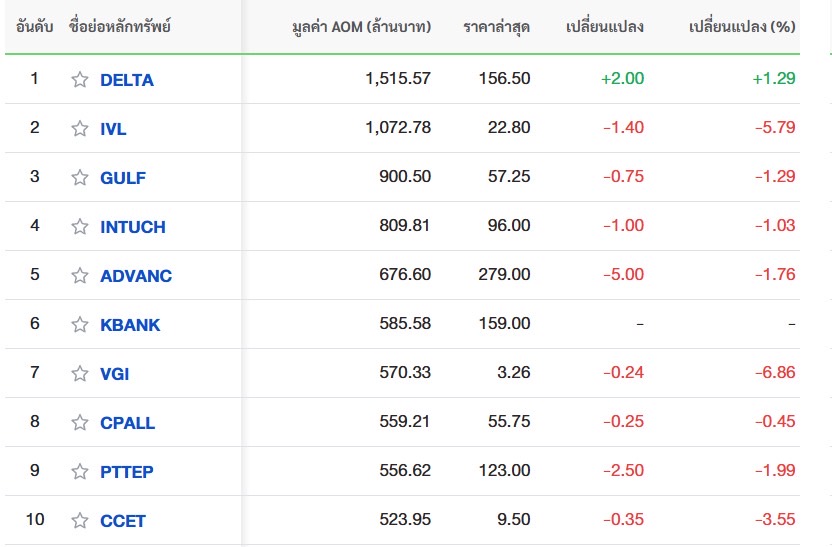Star the VGI security
The width and height of the screenshot is (832, 547).
pyautogui.click(x=80, y=374)
